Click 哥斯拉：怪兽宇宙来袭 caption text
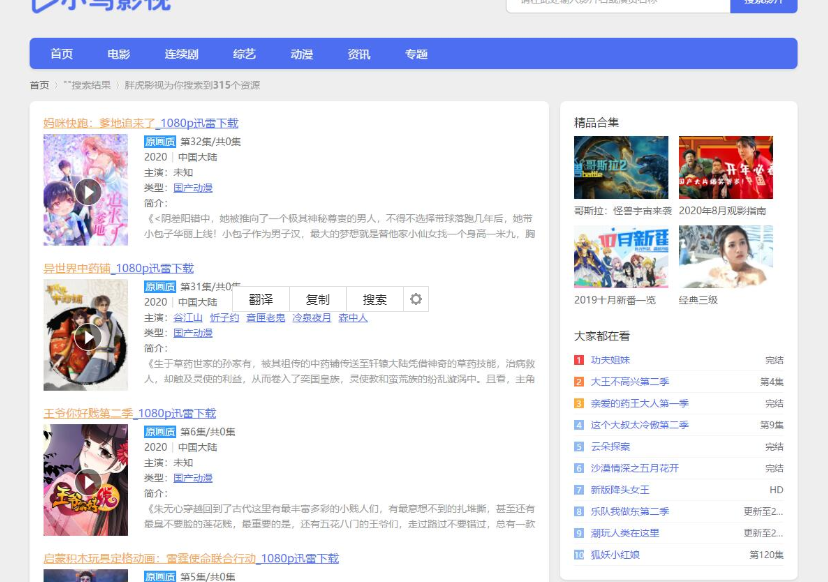Image resolution: width=828 pixels, height=582 pixels. (x=623, y=211)
